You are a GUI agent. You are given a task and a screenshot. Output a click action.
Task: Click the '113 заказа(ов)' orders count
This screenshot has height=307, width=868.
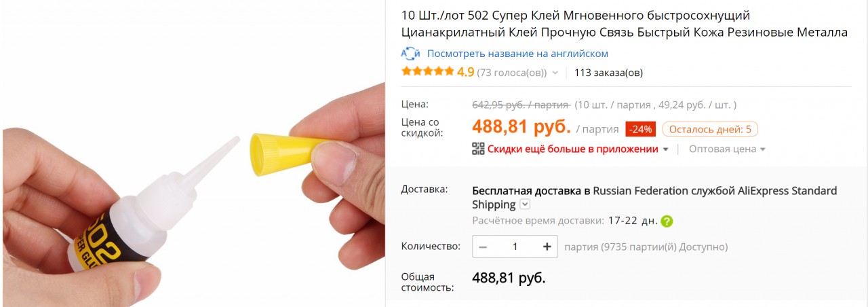pyautogui.click(x=608, y=73)
